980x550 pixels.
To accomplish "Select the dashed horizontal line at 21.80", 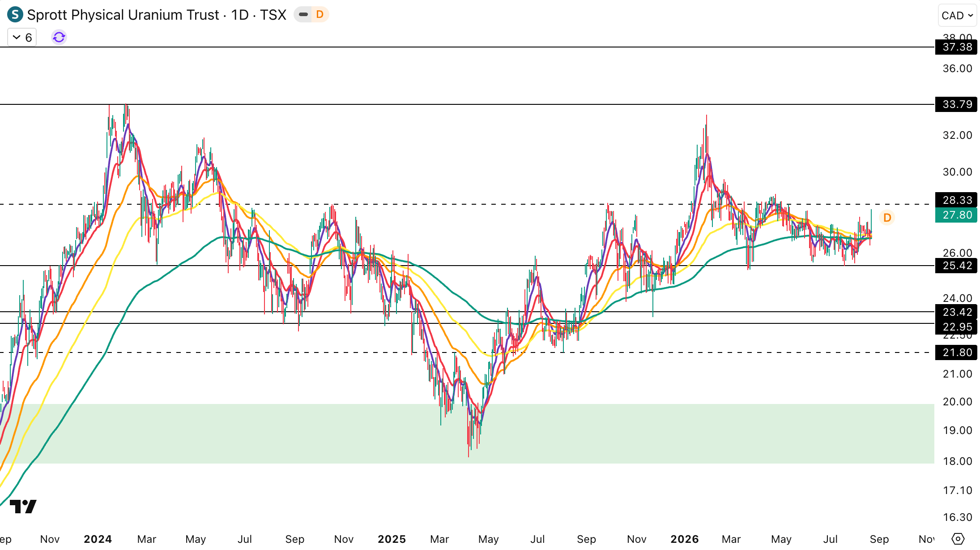I will tap(467, 352).
